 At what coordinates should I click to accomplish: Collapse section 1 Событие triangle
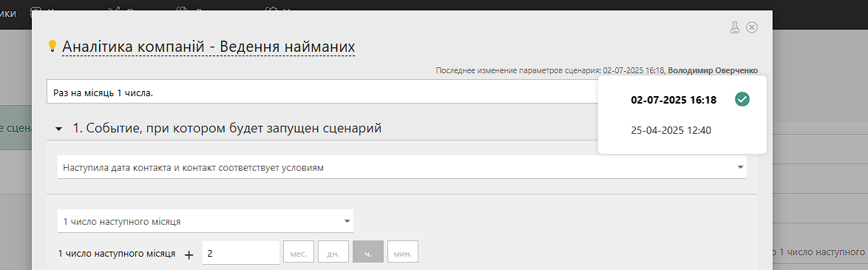click(59, 129)
